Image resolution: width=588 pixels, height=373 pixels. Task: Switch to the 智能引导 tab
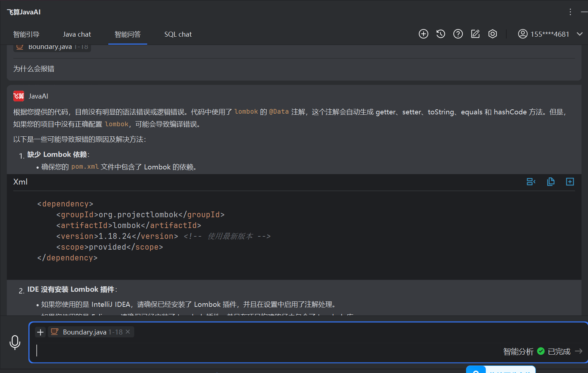26,34
